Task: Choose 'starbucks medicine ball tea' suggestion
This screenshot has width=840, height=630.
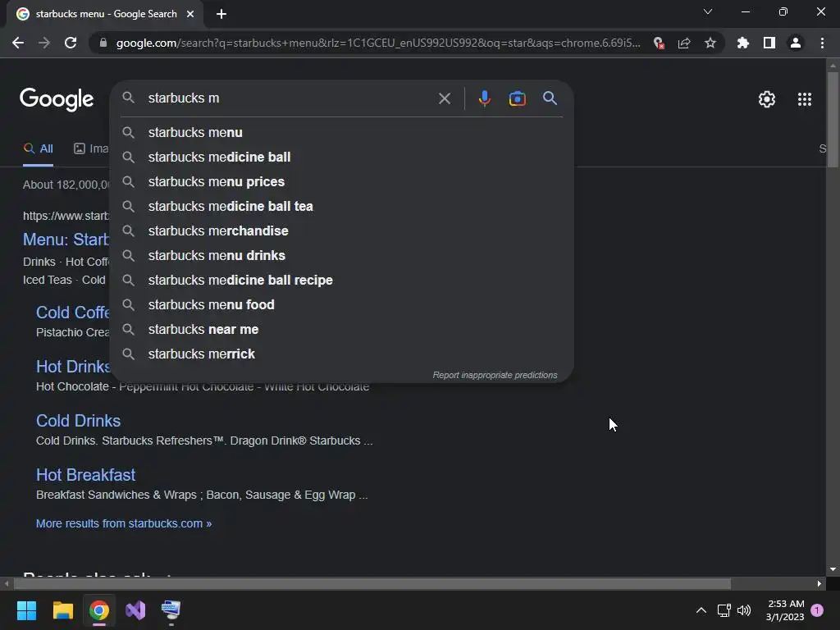Action: coord(342,206)
